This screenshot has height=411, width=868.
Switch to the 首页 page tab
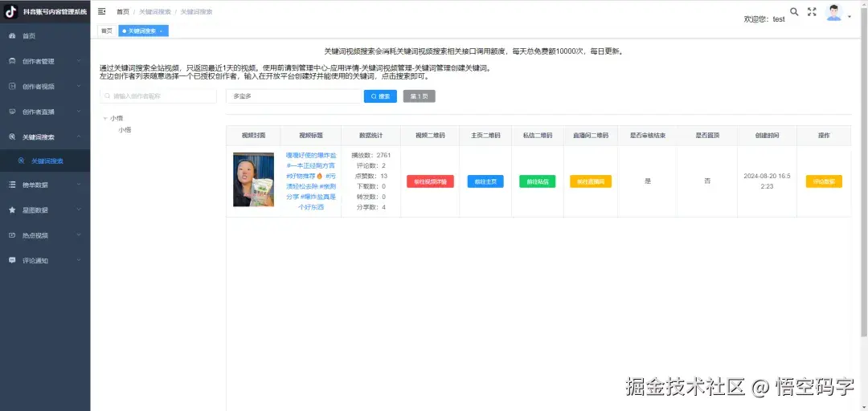pos(107,31)
